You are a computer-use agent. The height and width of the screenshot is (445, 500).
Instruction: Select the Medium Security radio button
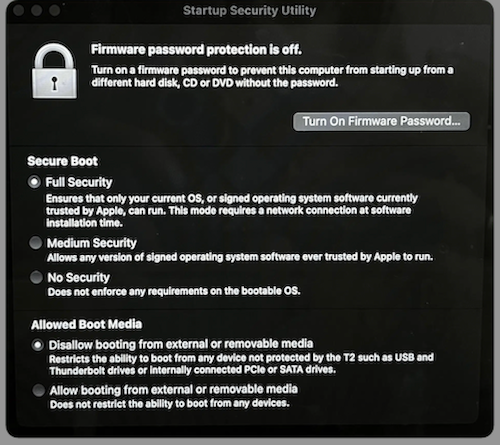tap(35, 243)
